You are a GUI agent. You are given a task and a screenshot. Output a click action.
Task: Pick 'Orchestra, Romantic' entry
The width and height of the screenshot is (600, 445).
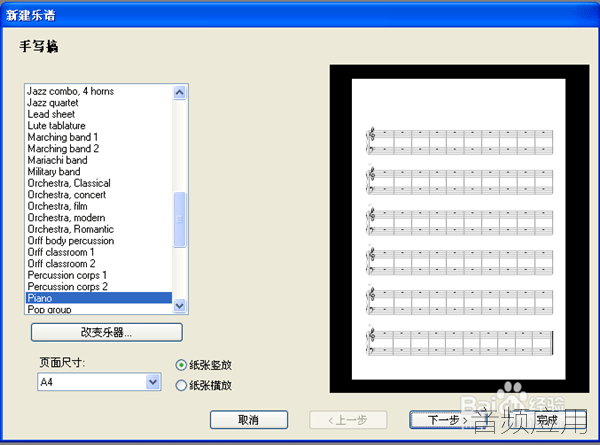99,229
